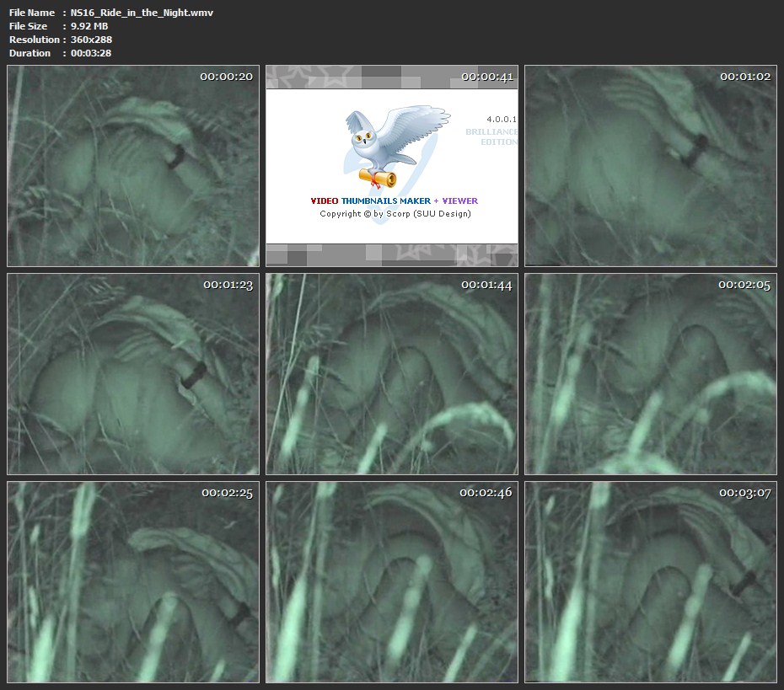Click the 00:00:41 timestamp label
The height and width of the screenshot is (690, 784).
point(487,77)
